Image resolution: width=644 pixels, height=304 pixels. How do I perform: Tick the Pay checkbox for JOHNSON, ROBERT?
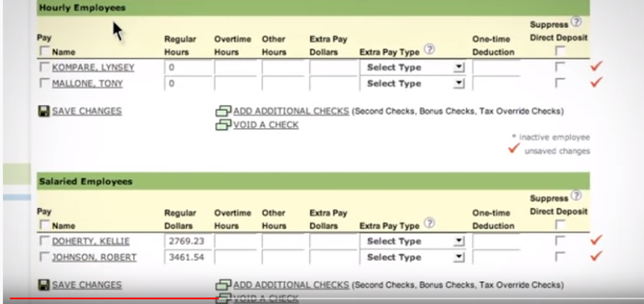pyautogui.click(x=44, y=257)
